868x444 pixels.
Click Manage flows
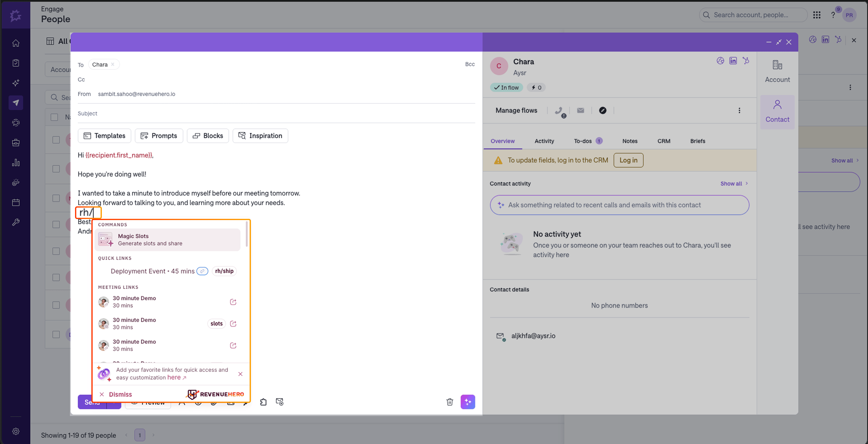(x=516, y=111)
